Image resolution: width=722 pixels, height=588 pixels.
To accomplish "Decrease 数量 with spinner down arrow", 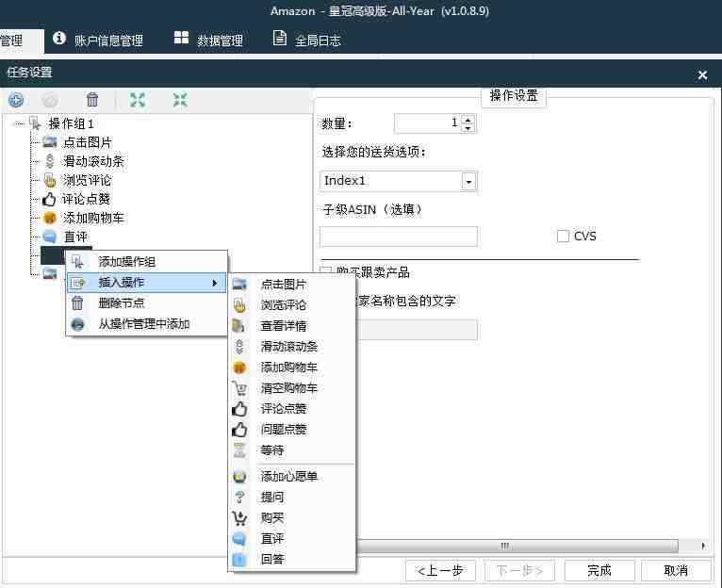I will [x=468, y=127].
